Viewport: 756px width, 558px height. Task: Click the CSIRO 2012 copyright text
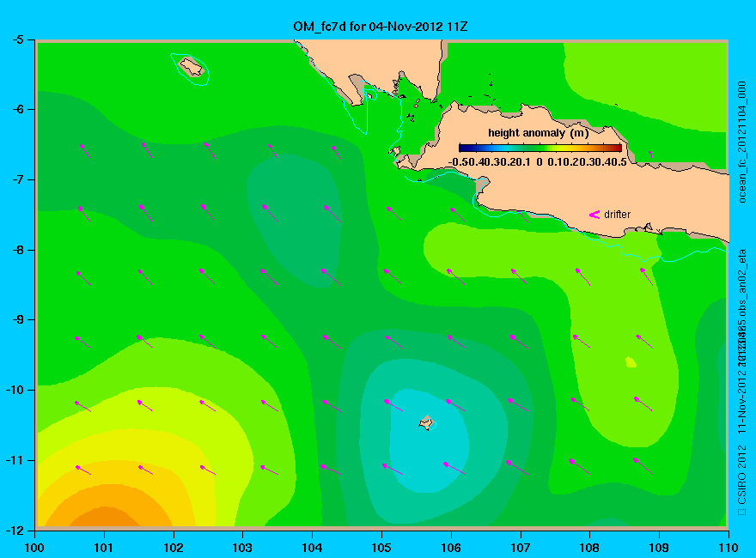(742, 480)
